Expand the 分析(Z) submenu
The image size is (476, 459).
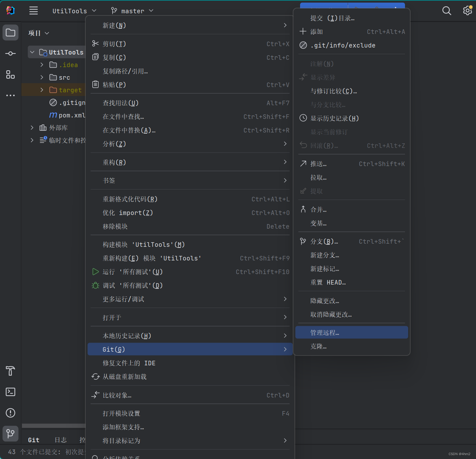pos(190,144)
